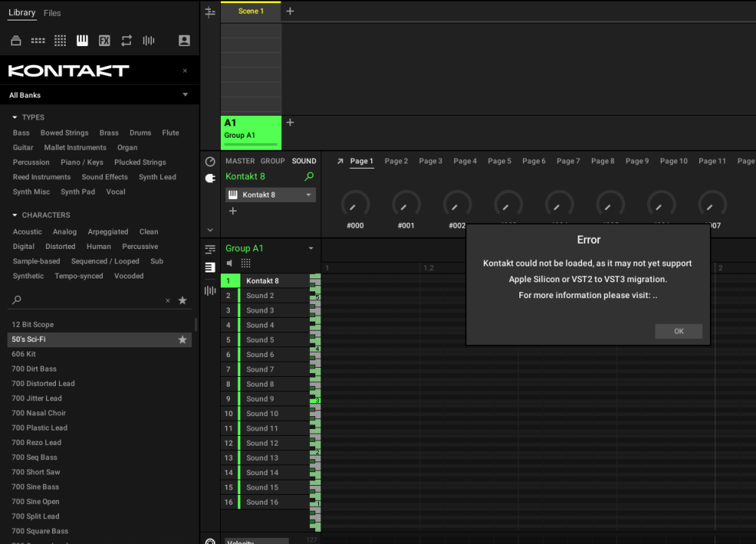Adjust the #001 parameter knob

pyautogui.click(x=406, y=205)
